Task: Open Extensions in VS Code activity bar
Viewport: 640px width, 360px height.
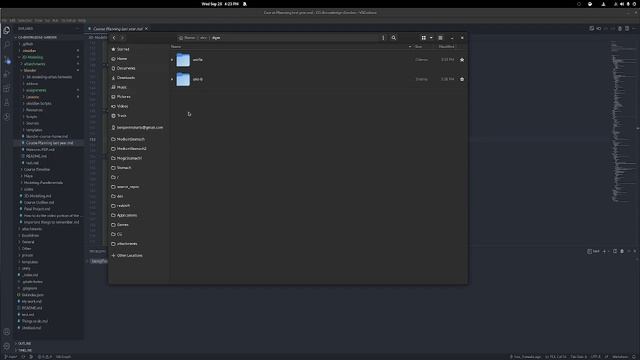Action: pyautogui.click(x=7, y=89)
